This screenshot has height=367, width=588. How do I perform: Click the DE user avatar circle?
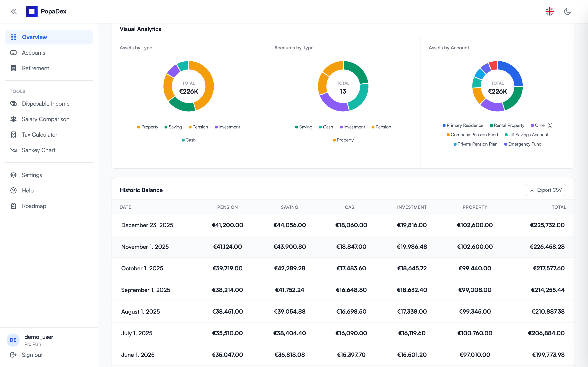click(x=13, y=340)
